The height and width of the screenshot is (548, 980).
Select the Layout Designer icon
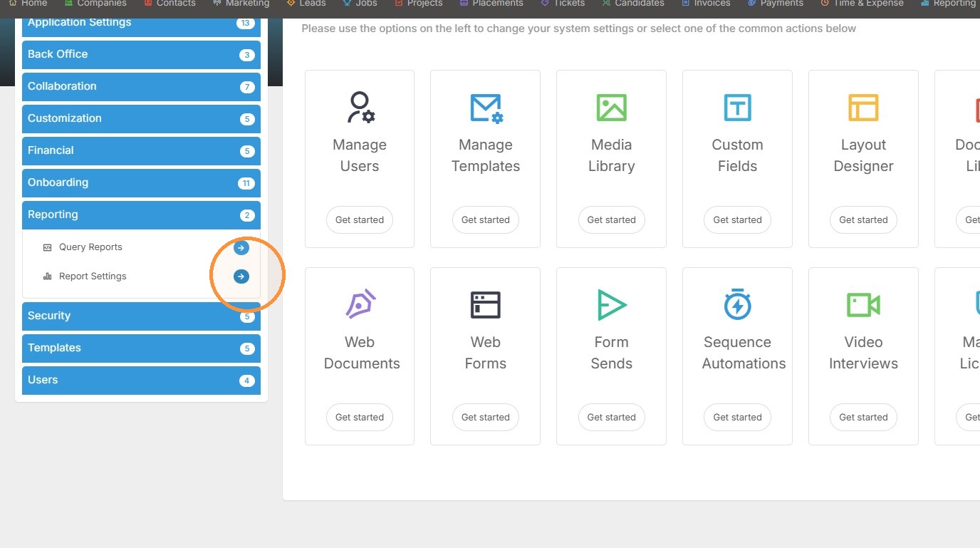click(x=863, y=108)
